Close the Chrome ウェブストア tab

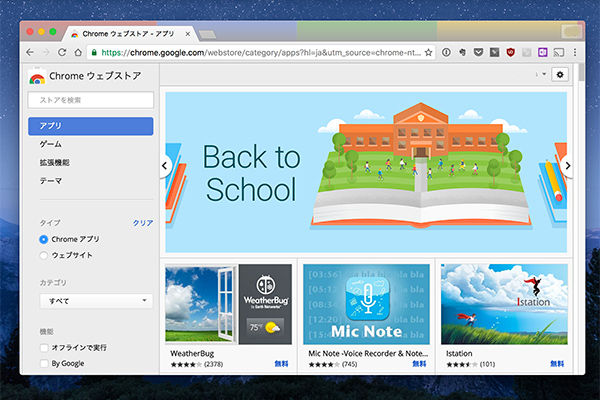click(188, 34)
